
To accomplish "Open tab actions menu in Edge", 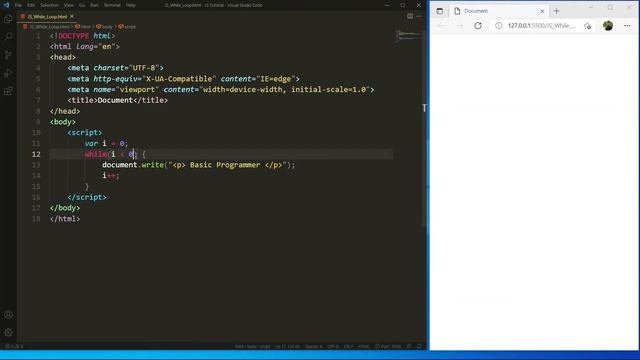I will point(440,11).
